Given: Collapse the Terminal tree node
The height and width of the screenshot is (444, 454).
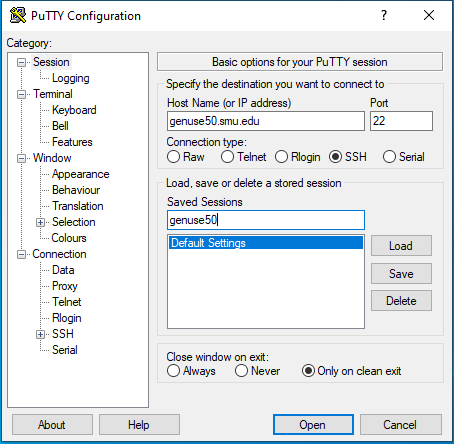Looking at the screenshot, I should [21, 94].
